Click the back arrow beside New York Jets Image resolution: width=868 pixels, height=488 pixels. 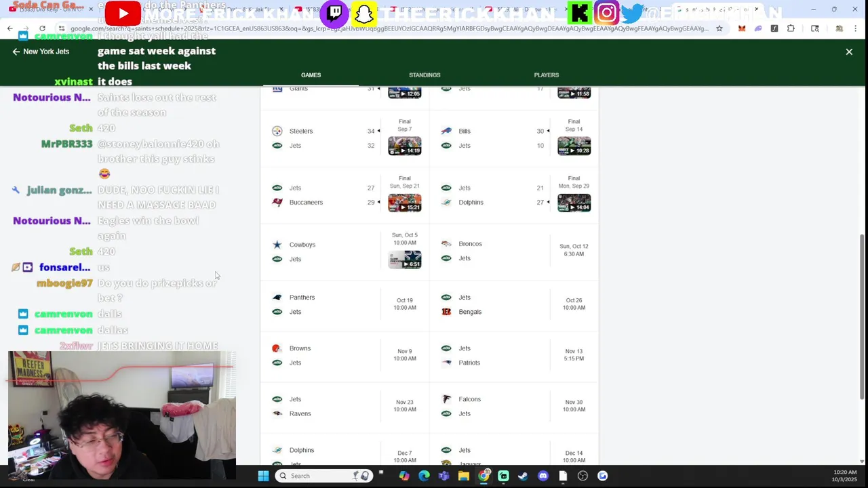tap(16, 52)
